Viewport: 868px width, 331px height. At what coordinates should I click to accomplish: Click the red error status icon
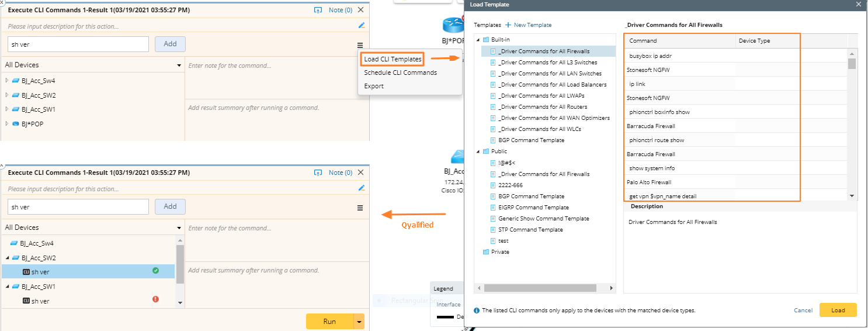155,299
